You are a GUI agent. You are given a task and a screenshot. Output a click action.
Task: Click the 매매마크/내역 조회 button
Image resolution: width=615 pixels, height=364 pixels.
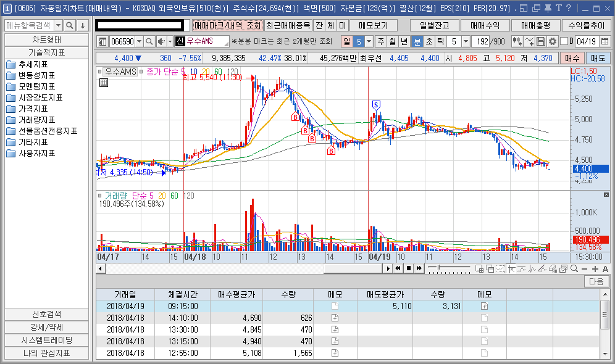click(227, 25)
